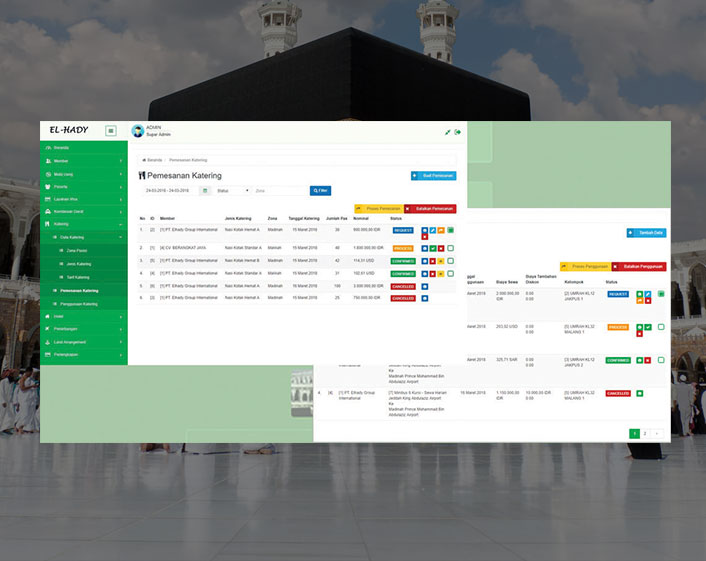The image size is (706, 561).
Task: Click the logout icon in the top header
Action: point(458,132)
